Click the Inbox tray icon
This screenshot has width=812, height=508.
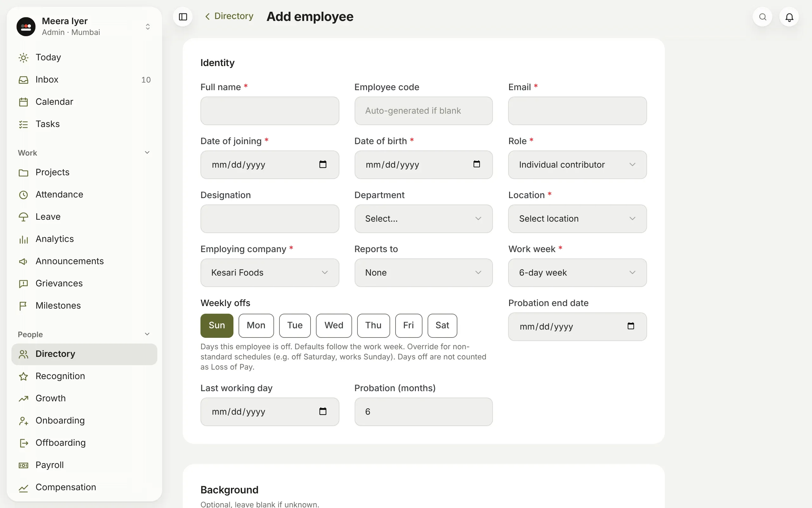[23, 80]
